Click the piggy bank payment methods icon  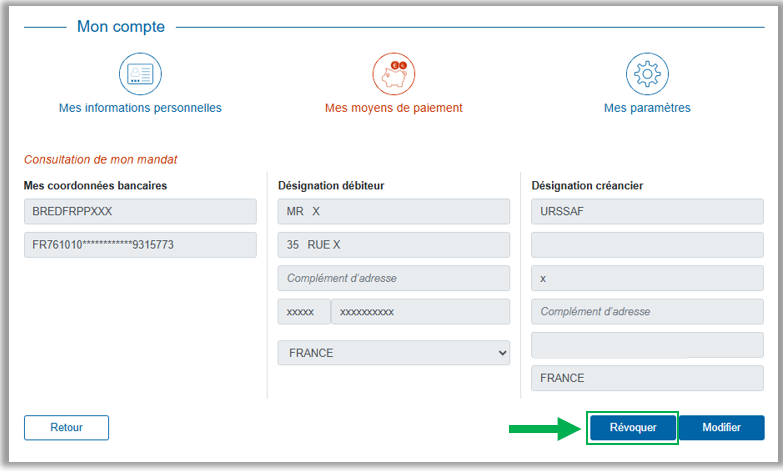pos(393,74)
